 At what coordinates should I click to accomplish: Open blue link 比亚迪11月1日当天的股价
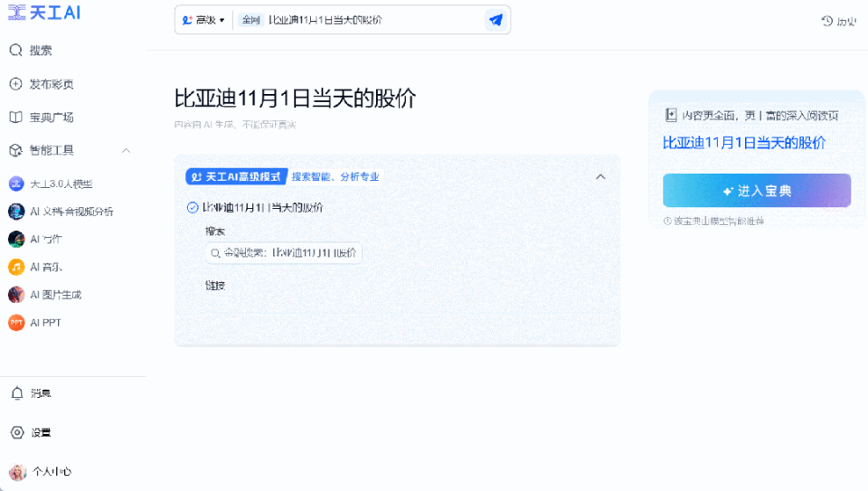[x=744, y=143]
